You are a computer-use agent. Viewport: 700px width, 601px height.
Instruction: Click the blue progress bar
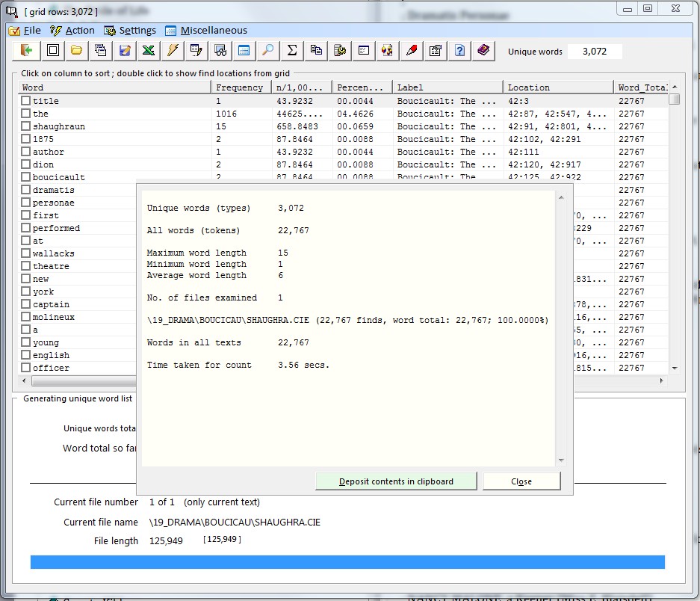(347, 562)
